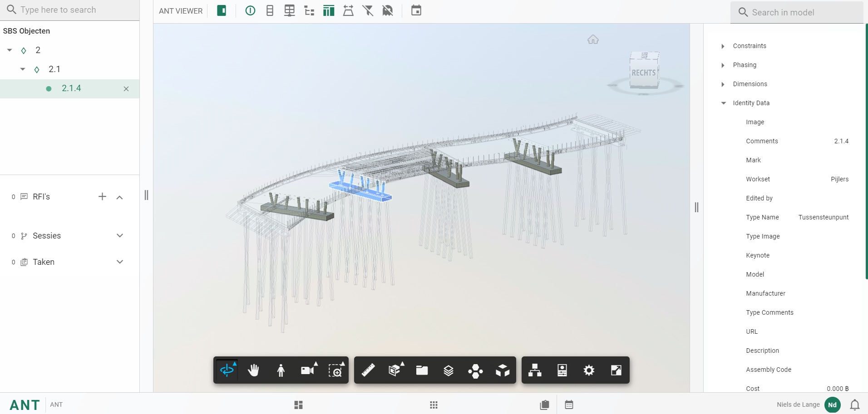Collapse the Identity Data section
The height and width of the screenshot is (414, 868).
(x=723, y=103)
